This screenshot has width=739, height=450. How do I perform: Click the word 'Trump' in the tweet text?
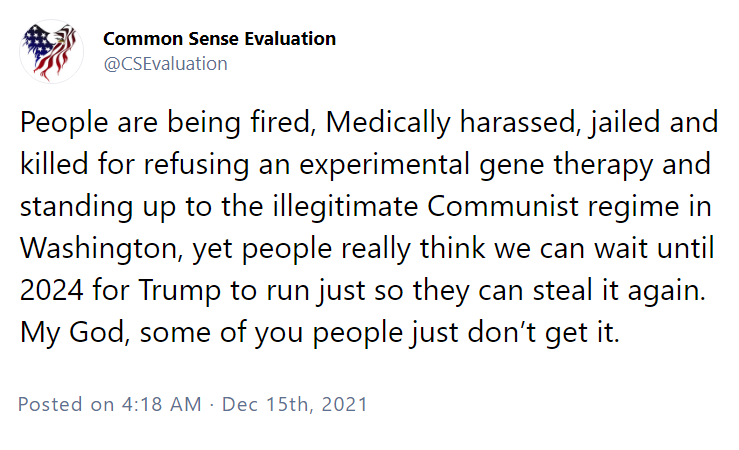(x=180, y=290)
